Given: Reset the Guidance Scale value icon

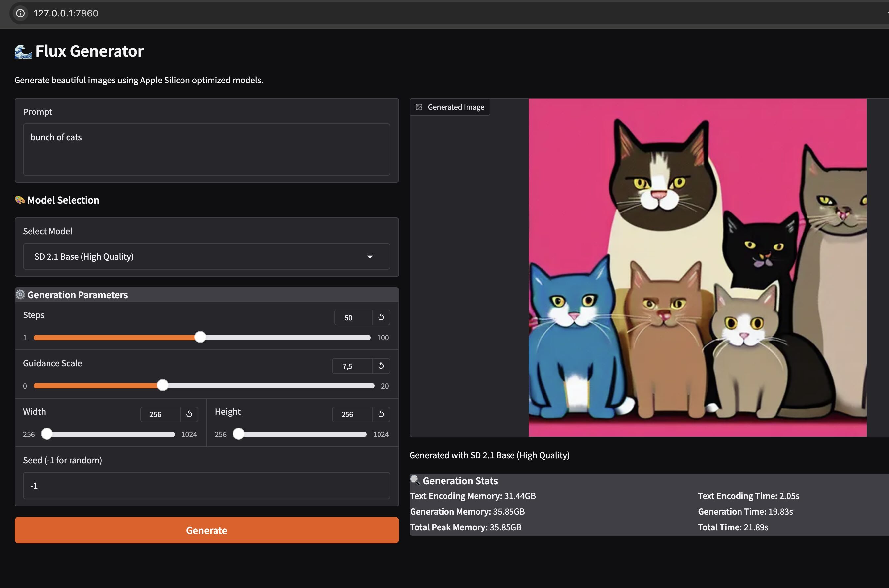Looking at the screenshot, I should click(381, 366).
